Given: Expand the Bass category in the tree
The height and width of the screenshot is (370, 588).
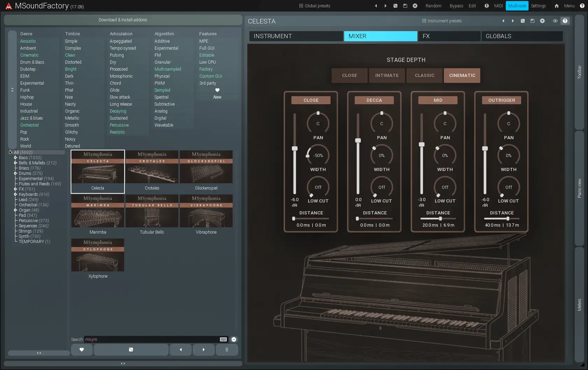Looking at the screenshot, I should (15, 158).
